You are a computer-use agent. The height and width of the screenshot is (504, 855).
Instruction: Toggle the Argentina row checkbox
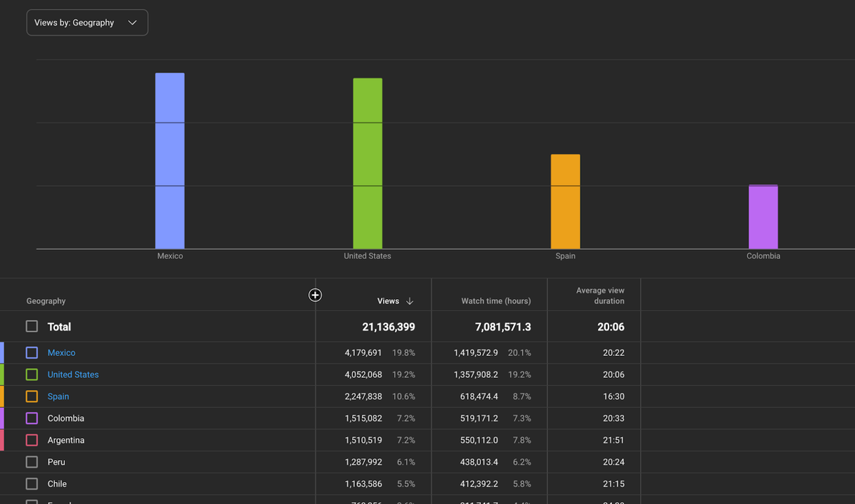[31, 440]
